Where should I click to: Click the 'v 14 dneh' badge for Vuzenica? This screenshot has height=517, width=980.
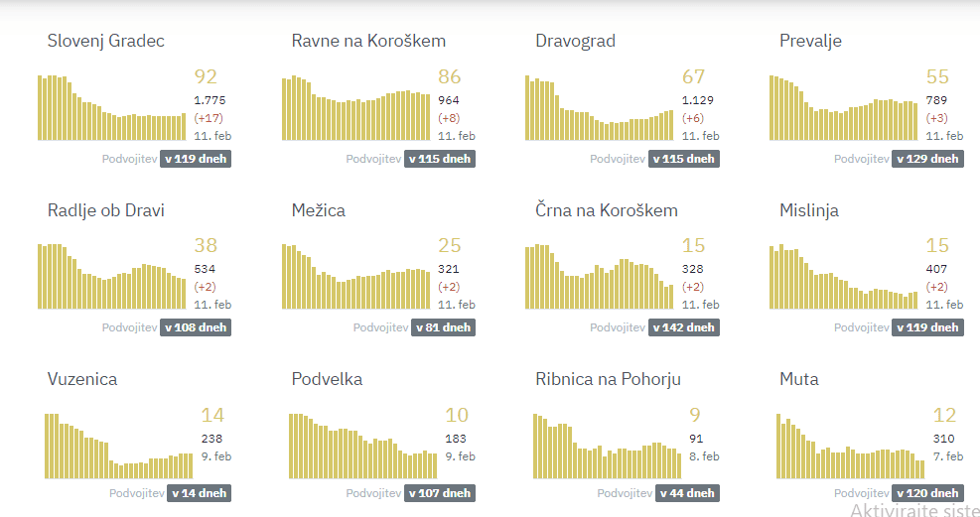pos(199,493)
